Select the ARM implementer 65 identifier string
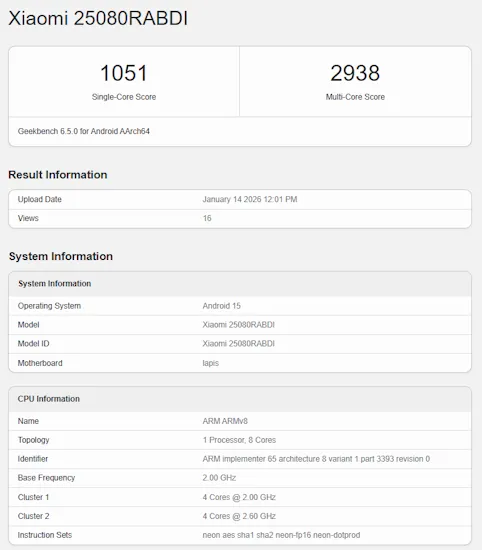Image resolution: width=482 pixels, height=550 pixels. pyautogui.click(x=316, y=459)
